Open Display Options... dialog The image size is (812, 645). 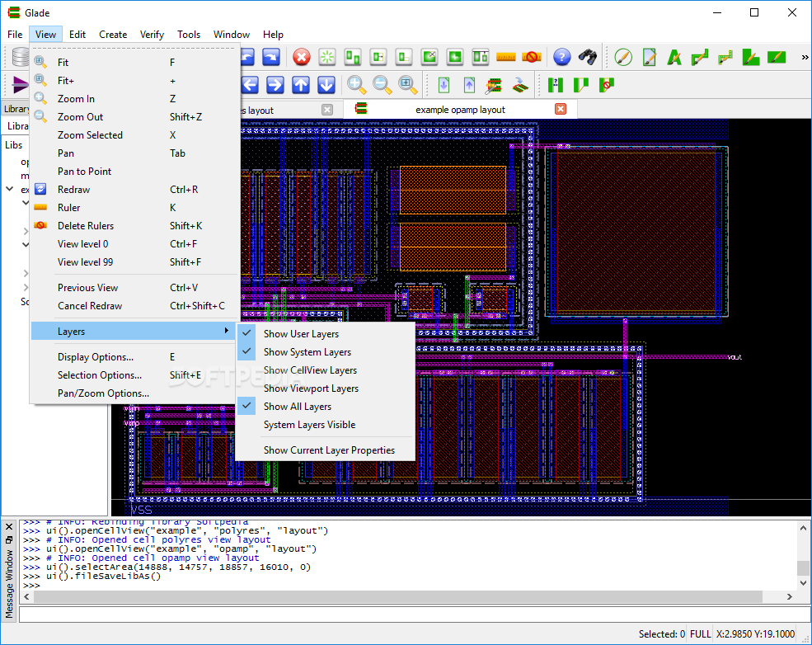134,357
